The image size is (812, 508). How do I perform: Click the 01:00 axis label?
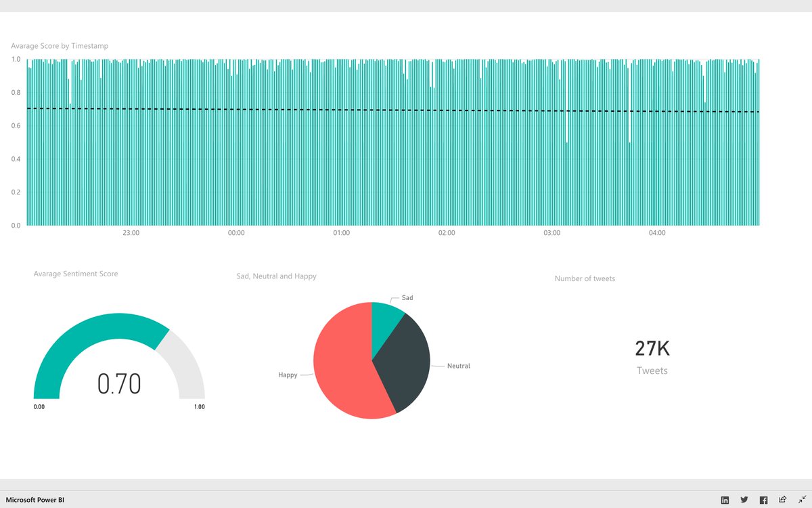point(342,233)
